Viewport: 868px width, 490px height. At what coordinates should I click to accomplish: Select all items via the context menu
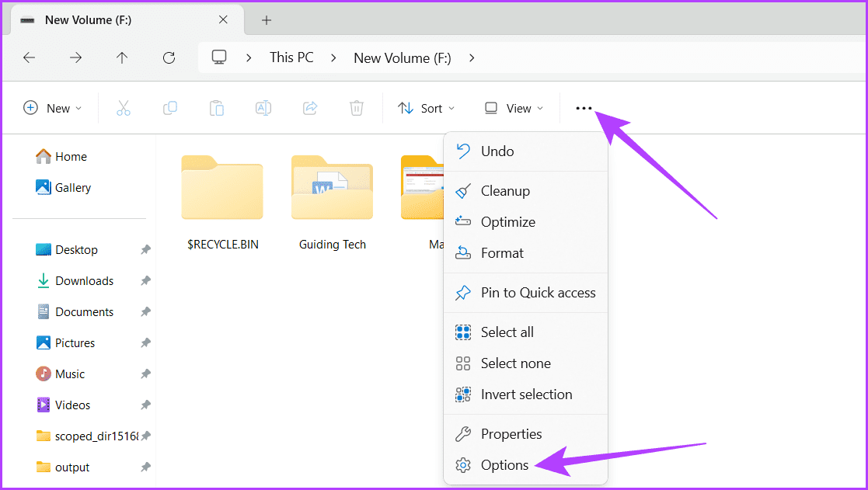coord(507,332)
